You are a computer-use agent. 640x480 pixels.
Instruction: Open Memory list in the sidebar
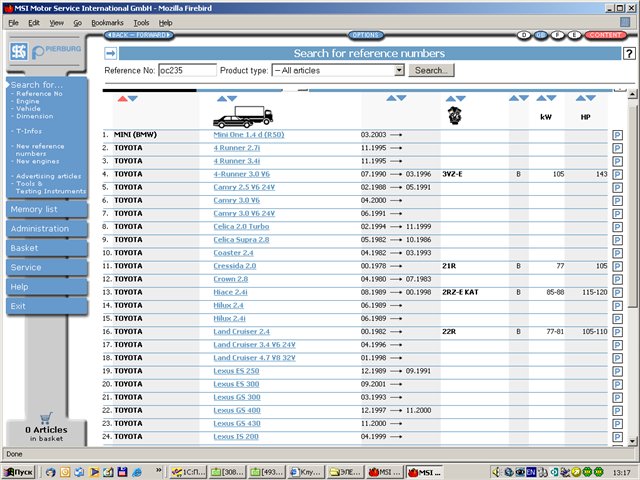pyautogui.click(x=47, y=209)
